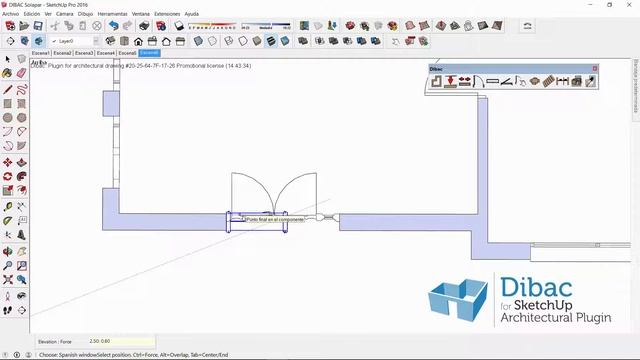
Task: Choose the Rotate tool
Action: click(x=7, y=176)
